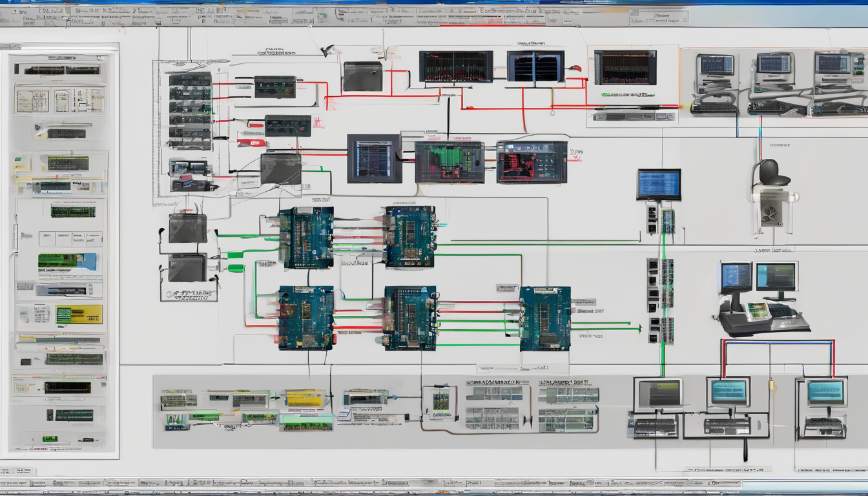
Task: Select the upper dark box left of circuit boards
Action: [187, 228]
